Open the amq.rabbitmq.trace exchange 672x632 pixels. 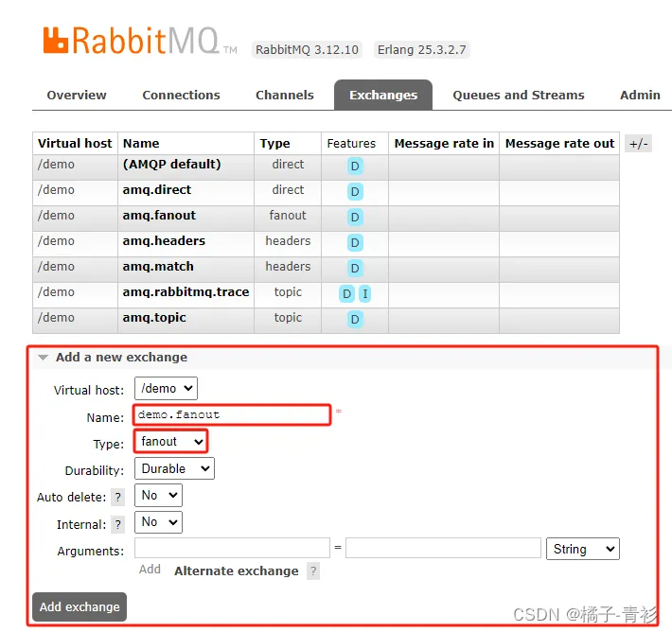pyautogui.click(x=186, y=292)
